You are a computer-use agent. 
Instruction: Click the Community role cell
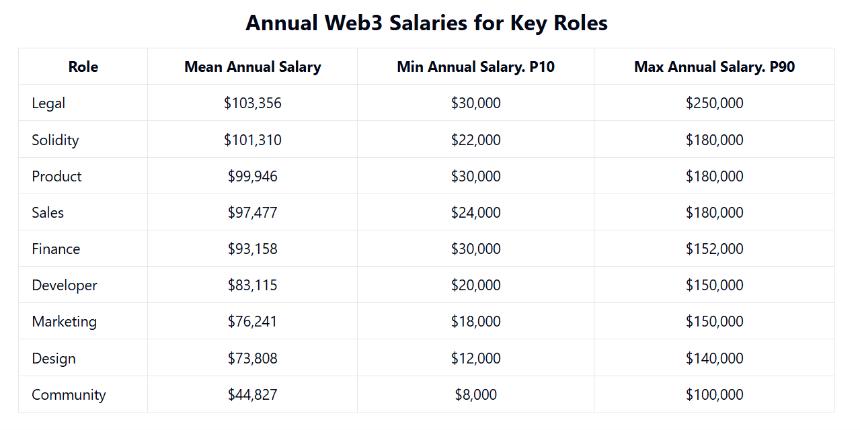(68, 394)
